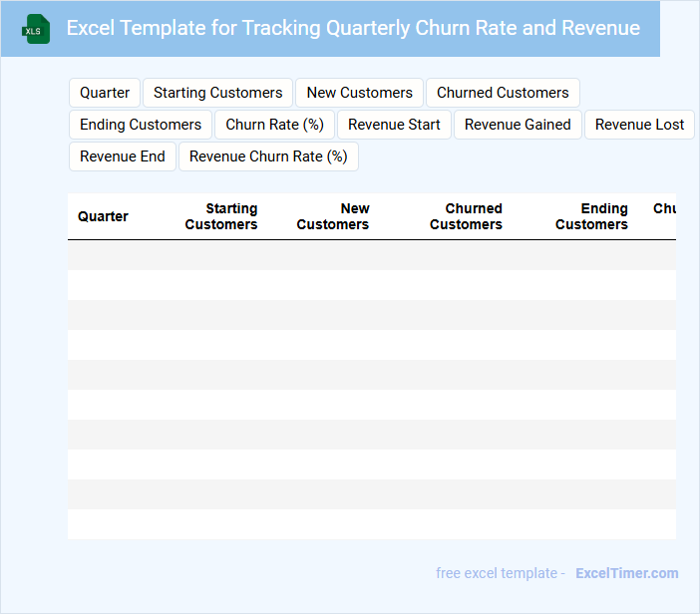This screenshot has height=614, width=700.
Task: Select the New Customers column header
Action: (333, 216)
